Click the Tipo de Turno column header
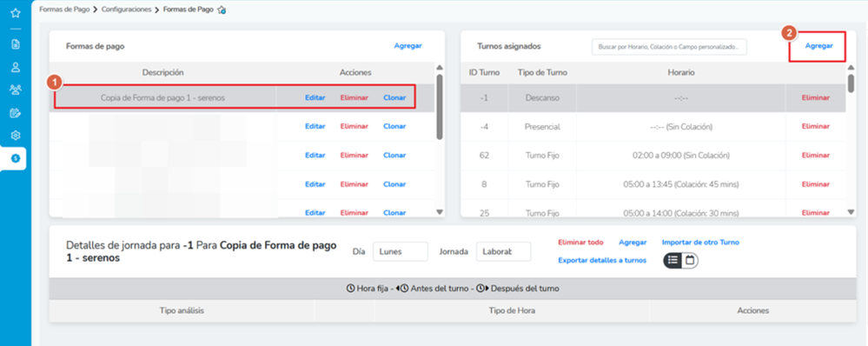This screenshot has height=346, width=868. coord(542,72)
